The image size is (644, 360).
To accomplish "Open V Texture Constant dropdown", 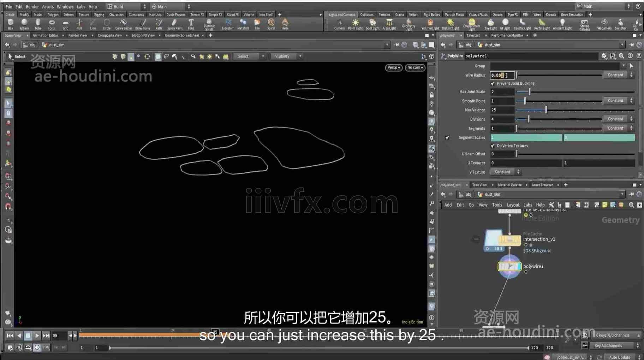I will pyautogui.click(x=506, y=172).
